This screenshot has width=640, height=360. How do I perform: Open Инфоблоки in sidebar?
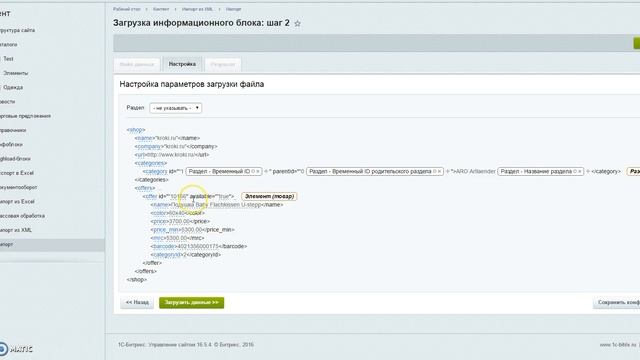(11, 144)
